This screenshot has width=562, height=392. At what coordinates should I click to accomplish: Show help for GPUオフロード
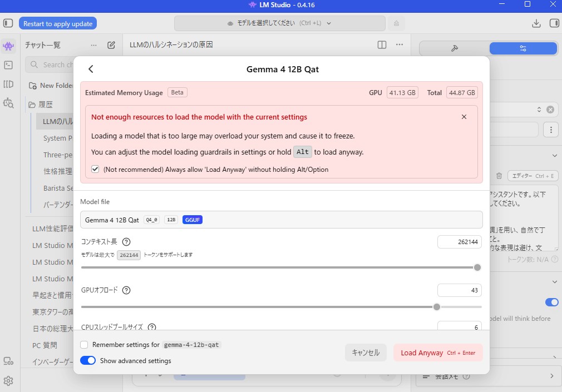126,290
